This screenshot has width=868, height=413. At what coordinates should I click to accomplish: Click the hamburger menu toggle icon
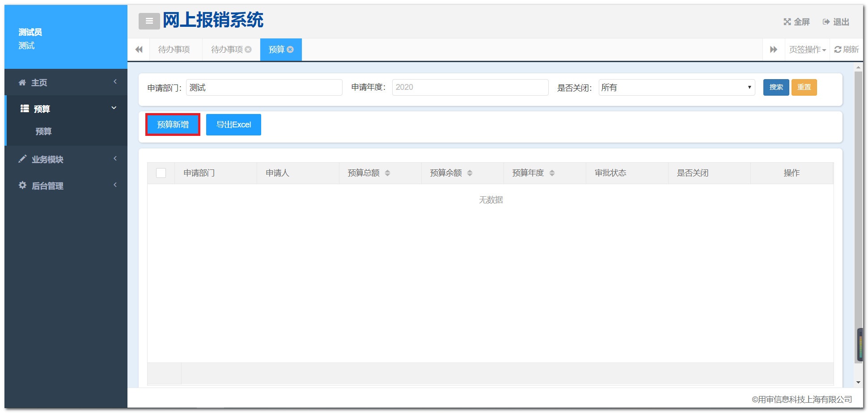click(x=149, y=21)
